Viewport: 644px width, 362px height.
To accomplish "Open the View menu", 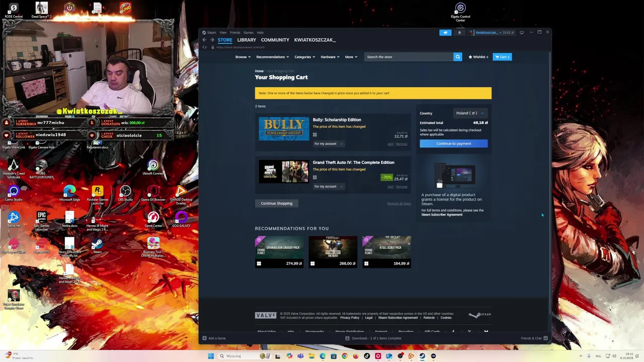I will coord(223,33).
